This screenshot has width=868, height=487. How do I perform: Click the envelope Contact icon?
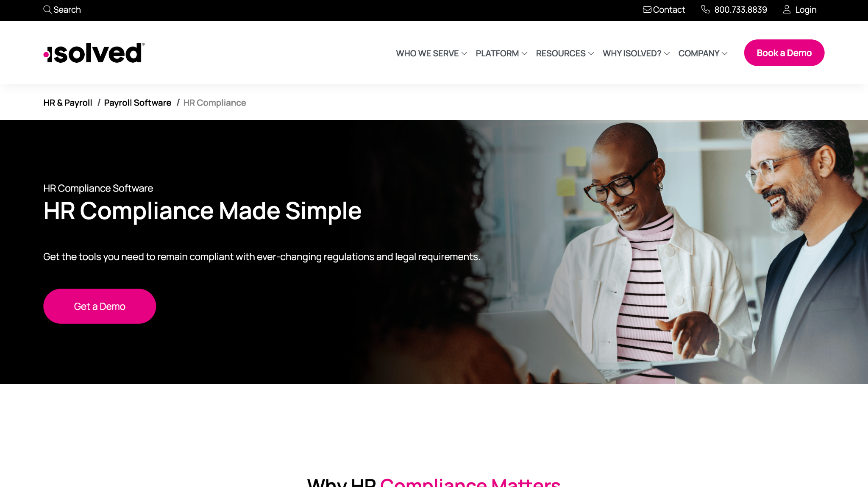point(647,9)
